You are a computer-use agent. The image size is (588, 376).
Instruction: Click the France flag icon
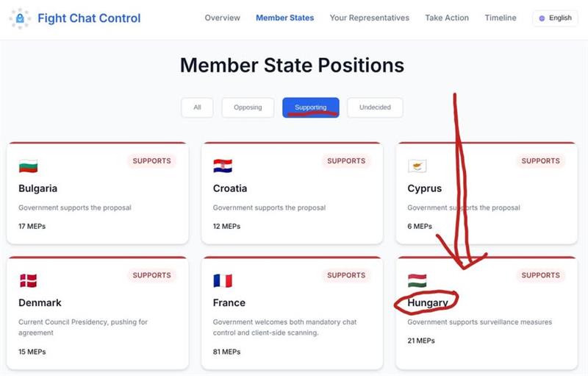point(223,280)
